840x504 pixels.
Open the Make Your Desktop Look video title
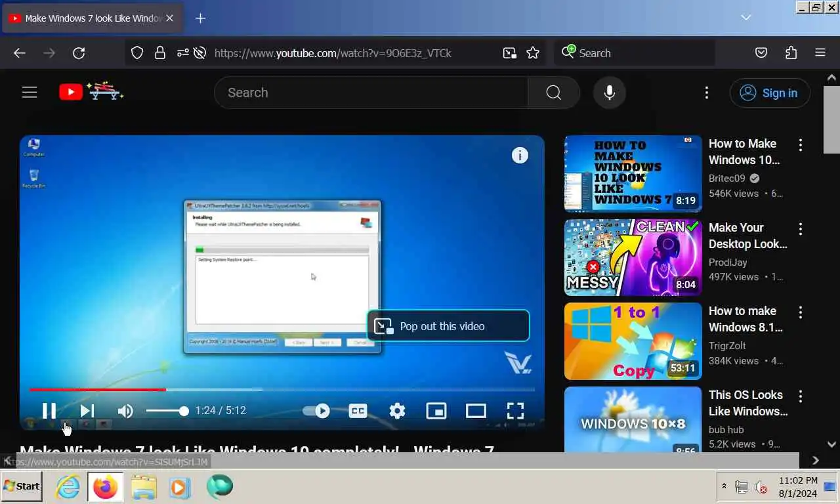click(748, 236)
